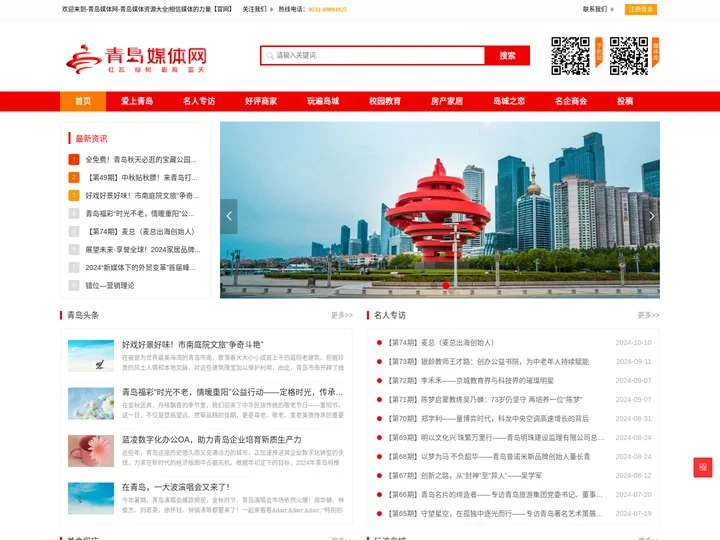Click 更多>> in 青岛头条 section
Image resolution: width=720 pixels, height=540 pixels.
(x=342, y=315)
